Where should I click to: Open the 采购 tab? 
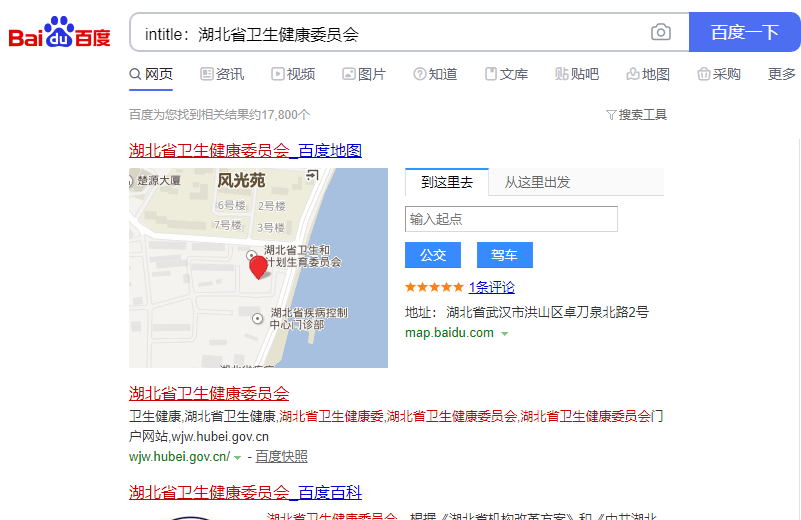[x=719, y=75]
